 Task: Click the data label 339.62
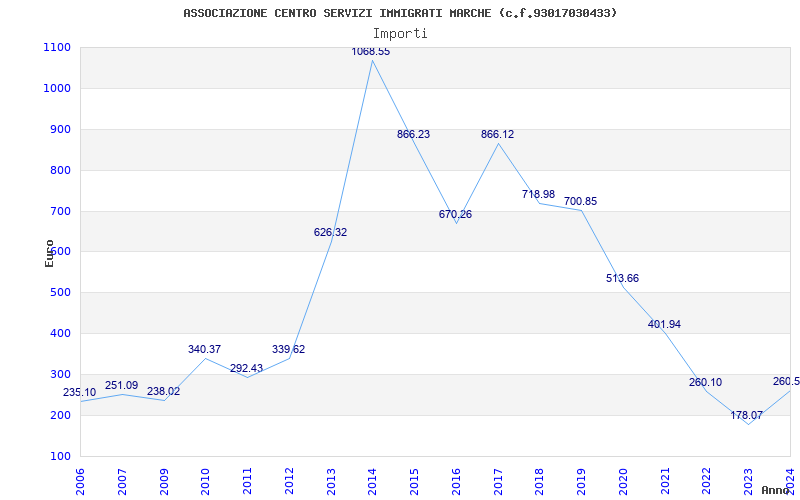pyautogui.click(x=288, y=349)
